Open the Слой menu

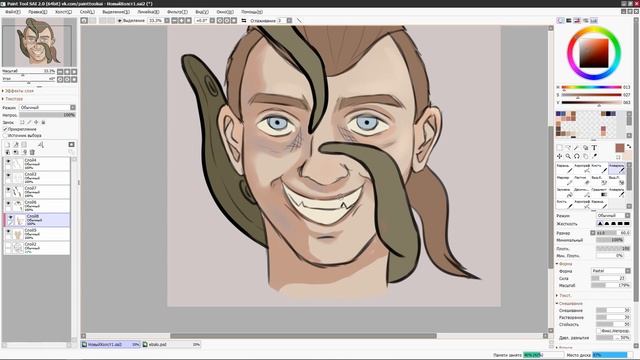point(87,12)
